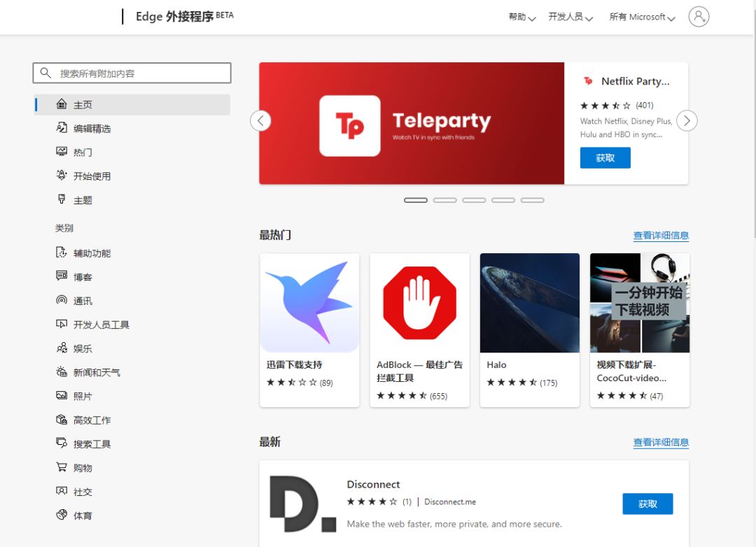Open the 高效工作 category
Screen dimensions: 756x547
coord(92,420)
